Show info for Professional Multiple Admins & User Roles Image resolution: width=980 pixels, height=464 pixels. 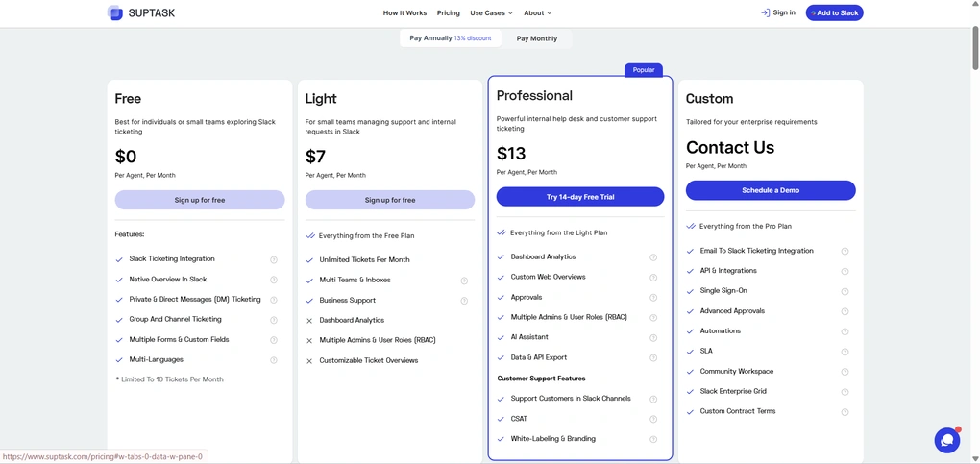653,318
